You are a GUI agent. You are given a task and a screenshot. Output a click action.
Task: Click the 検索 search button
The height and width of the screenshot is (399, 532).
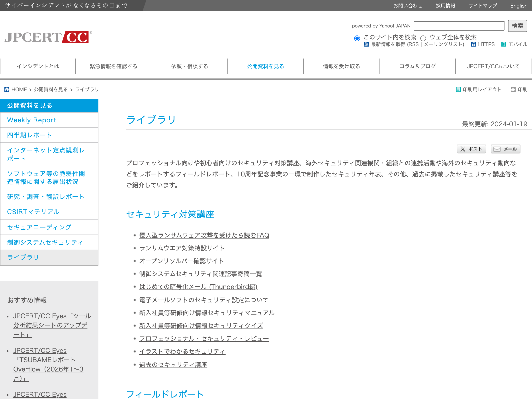click(517, 26)
